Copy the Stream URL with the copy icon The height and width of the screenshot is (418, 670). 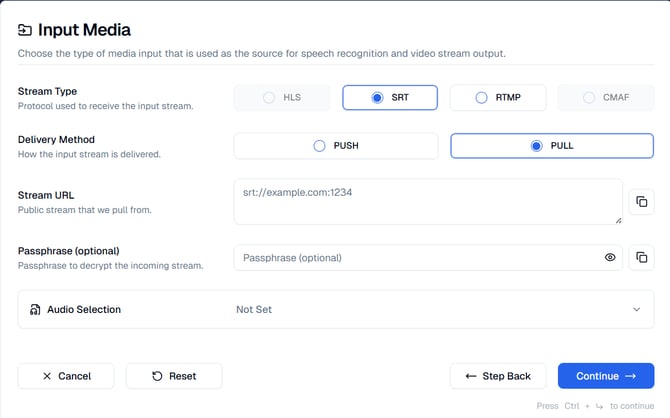click(x=641, y=202)
